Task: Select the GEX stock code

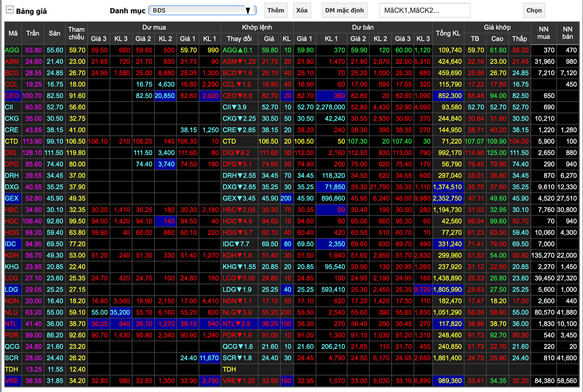Action: 12,198
